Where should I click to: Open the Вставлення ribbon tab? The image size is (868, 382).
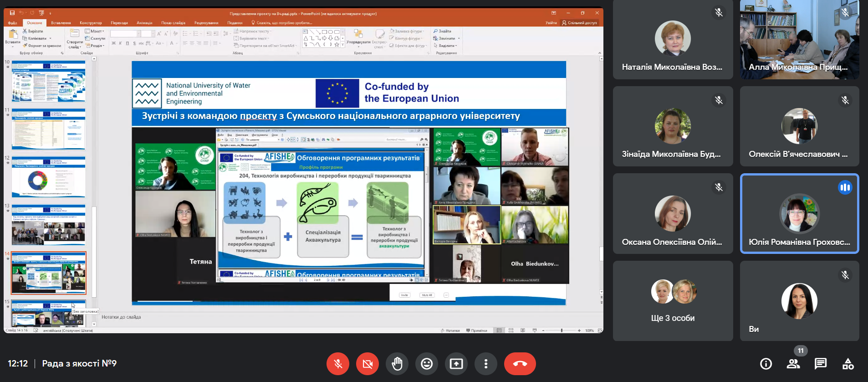point(61,23)
